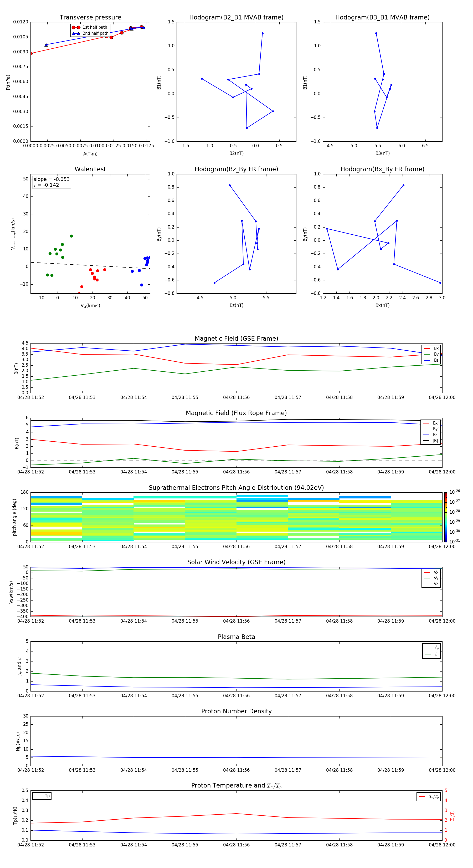The width and height of the screenshot is (473, 868).
Task: Select By entry in GSE magnetic field legend
Action: coord(431,354)
